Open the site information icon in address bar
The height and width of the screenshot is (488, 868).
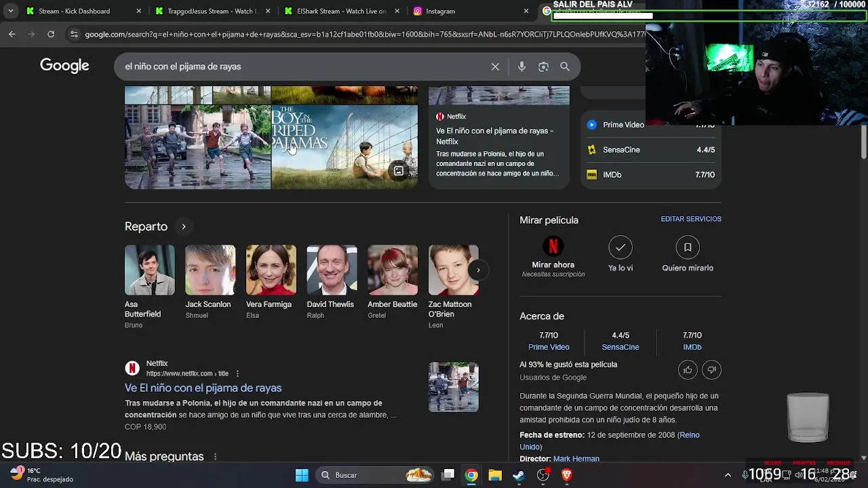point(74,34)
